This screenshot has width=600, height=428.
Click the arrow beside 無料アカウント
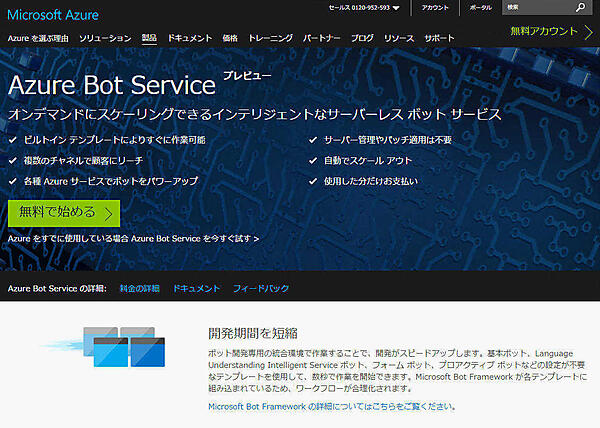[589, 32]
